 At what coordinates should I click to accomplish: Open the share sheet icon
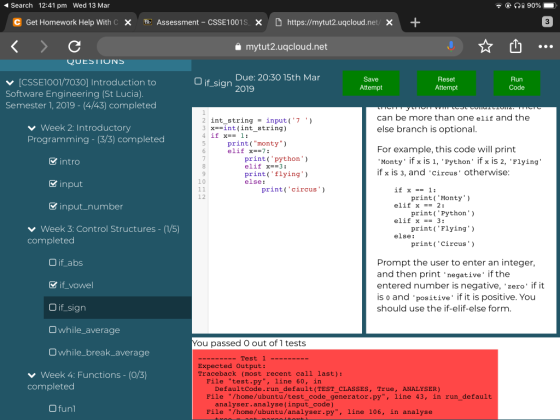pos(515,46)
